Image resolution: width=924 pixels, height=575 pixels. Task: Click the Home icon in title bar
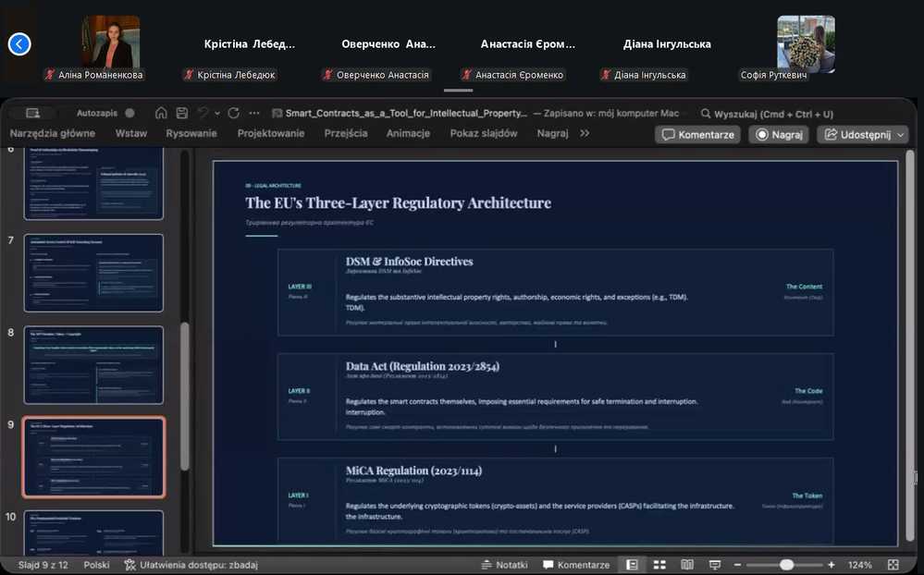click(161, 113)
